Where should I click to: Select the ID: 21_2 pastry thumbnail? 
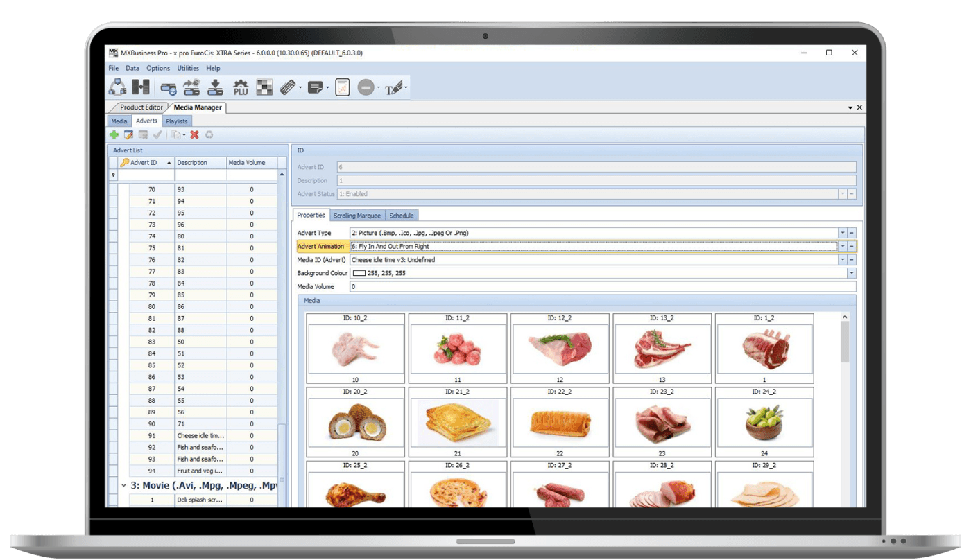click(458, 422)
